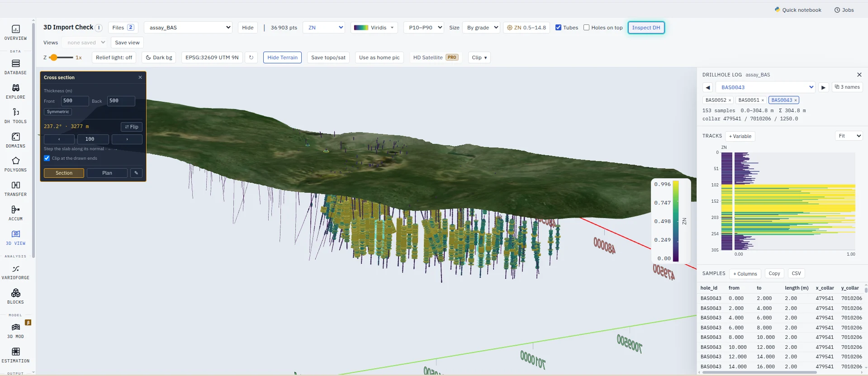Click the Flip section button
Image resolution: width=868 pixels, height=376 pixels.
(132, 127)
